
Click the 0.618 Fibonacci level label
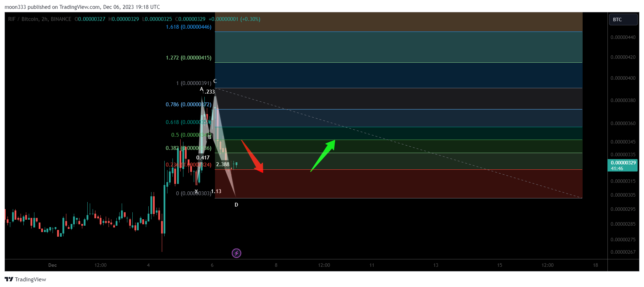point(188,122)
